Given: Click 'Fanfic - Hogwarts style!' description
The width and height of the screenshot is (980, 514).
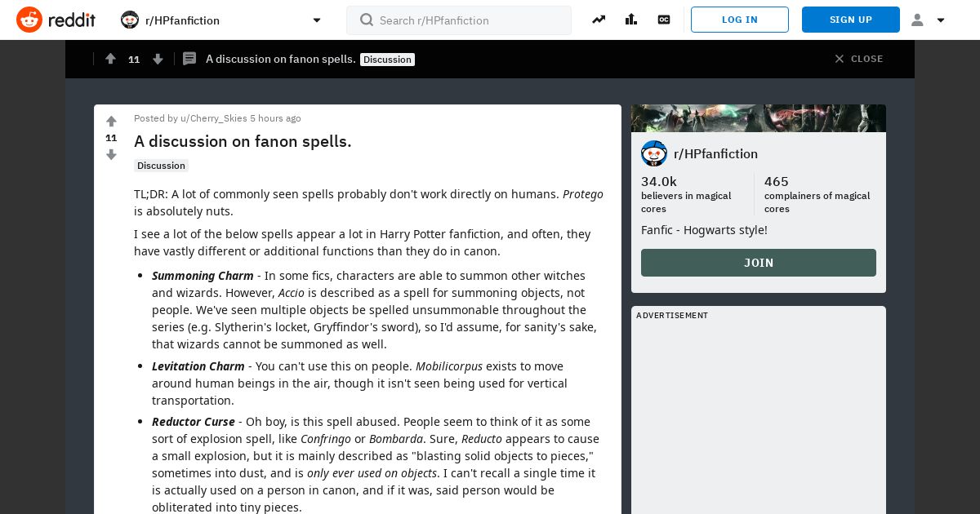Looking at the screenshot, I should [704, 230].
